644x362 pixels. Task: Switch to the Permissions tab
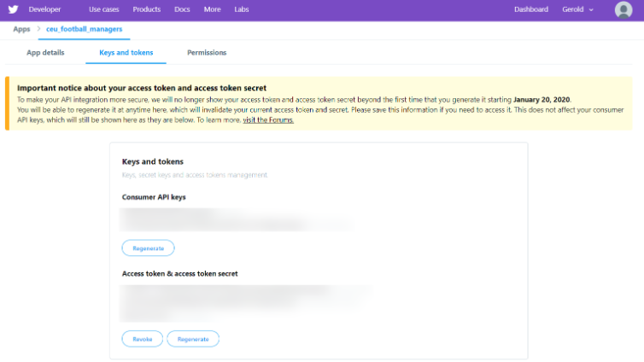[207, 53]
